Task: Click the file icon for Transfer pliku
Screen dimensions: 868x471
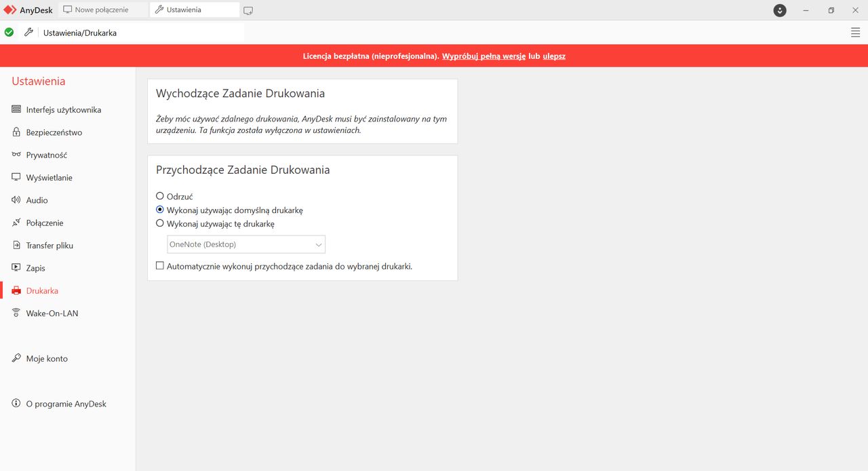Action: click(x=16, y=245)
